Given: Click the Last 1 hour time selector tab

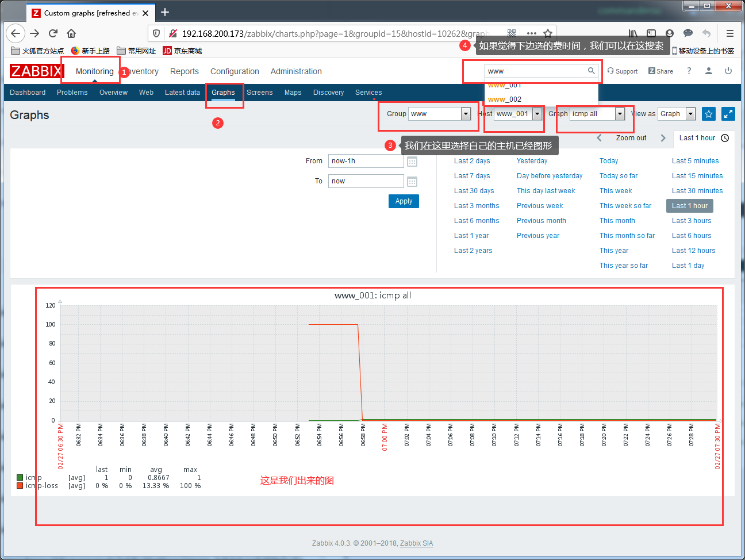Looking at the screenshot, I should click(704, 138).
